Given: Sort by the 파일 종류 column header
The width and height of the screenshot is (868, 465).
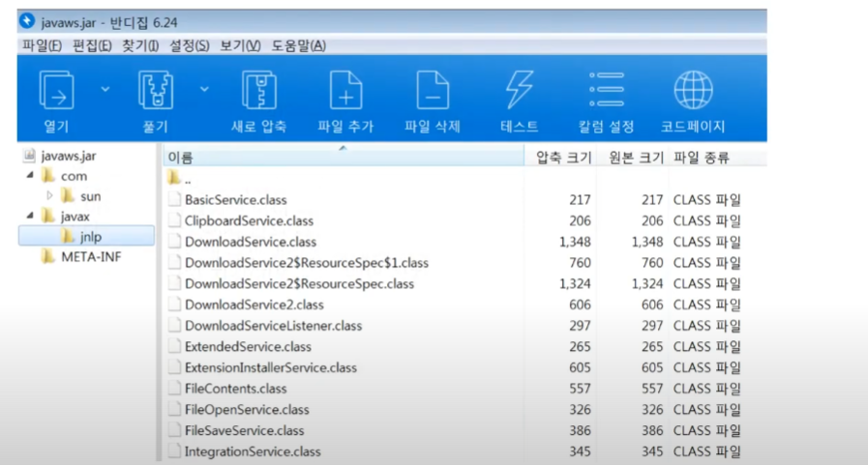Looking at the screenshot, I should [x=717, y=158].
